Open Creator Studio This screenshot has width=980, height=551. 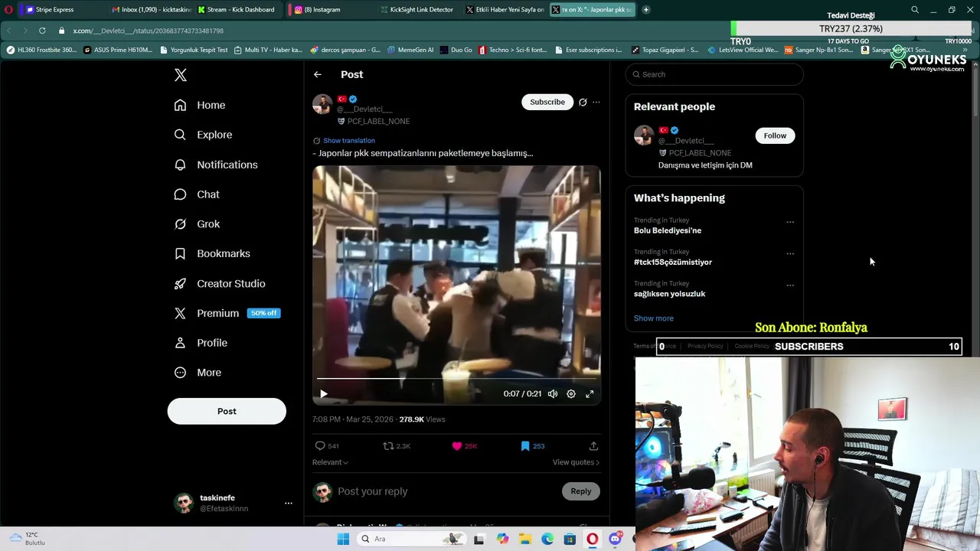point(220,283)
